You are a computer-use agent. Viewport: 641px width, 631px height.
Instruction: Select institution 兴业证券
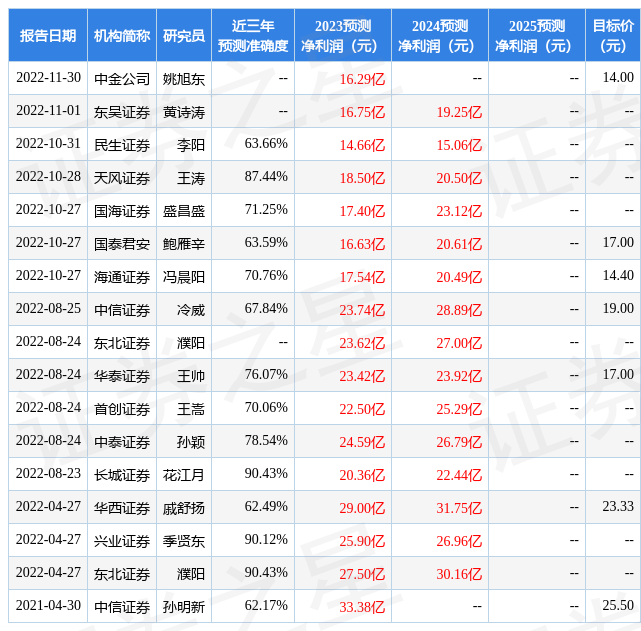coord(122,542)
